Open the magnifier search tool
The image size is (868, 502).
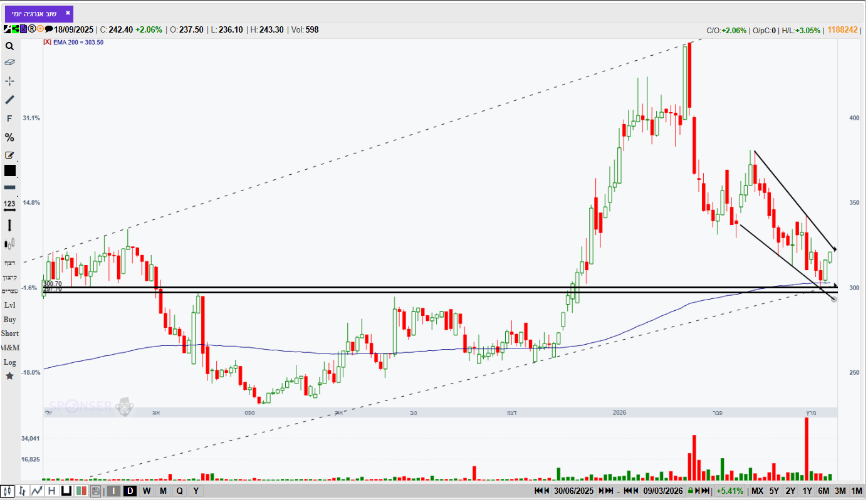coord(9,46)
